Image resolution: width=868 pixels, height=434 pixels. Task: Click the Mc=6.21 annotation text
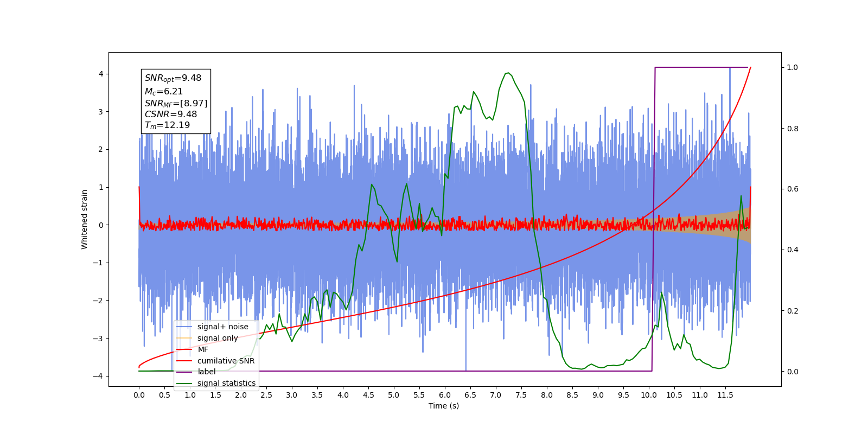pyautogui.click(x=163, y=92)
